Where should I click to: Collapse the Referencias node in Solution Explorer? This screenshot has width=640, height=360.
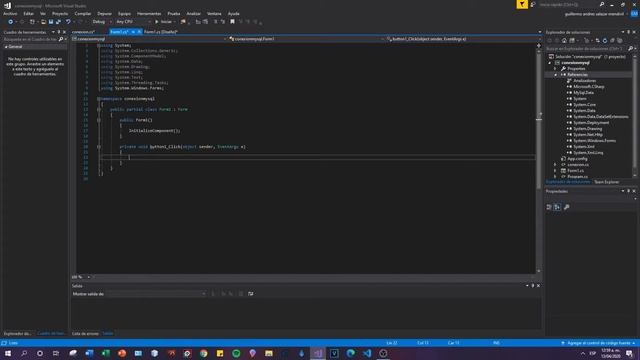[x=556, y=75]
